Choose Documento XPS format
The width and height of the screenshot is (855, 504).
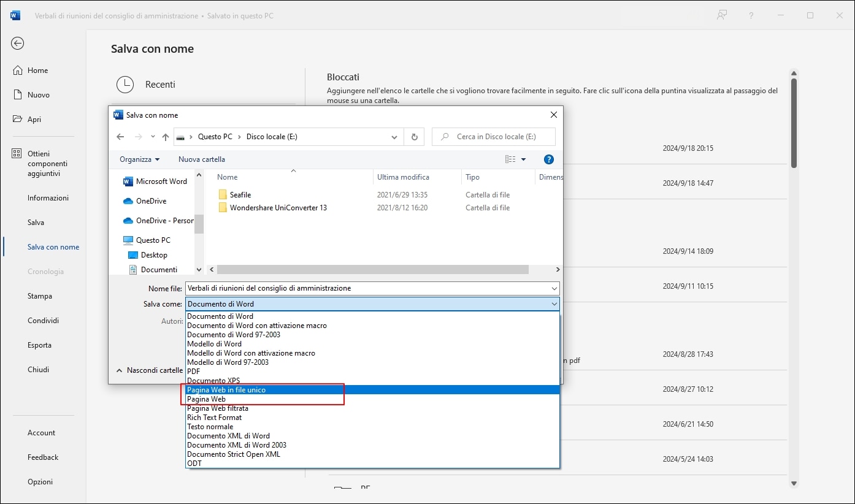pos(372,381)
